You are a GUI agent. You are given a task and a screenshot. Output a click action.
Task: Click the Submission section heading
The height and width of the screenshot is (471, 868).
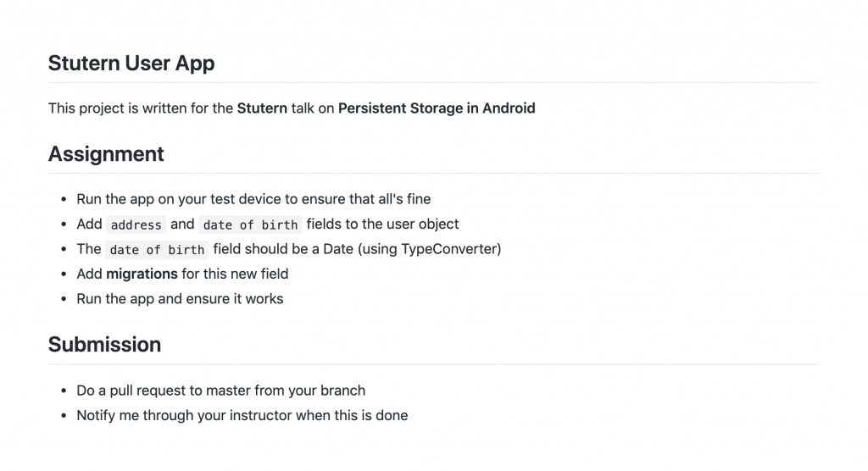(x=104, y=345)
